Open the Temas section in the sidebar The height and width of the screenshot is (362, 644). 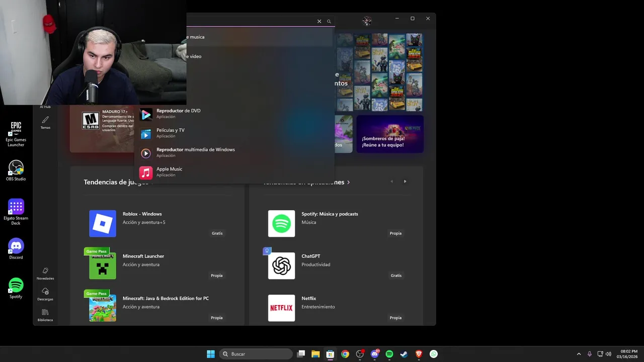pos(45,123)
